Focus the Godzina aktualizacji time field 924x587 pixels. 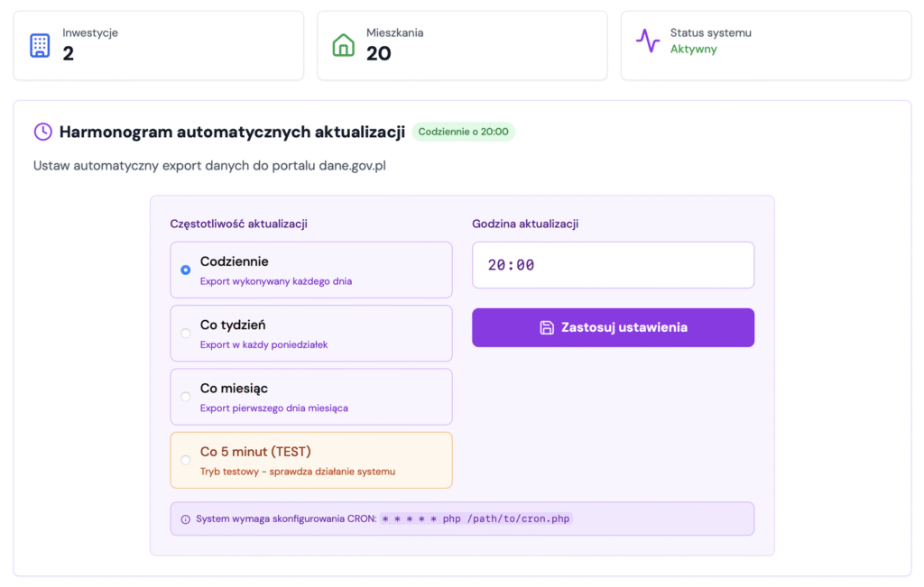click(x=613, y=265)
